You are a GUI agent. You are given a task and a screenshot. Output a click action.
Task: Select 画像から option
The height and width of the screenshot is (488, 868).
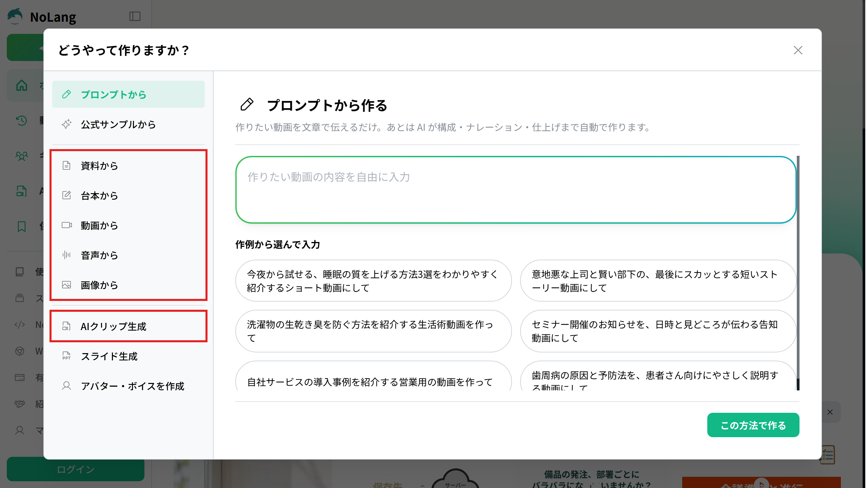coord(128,285)
